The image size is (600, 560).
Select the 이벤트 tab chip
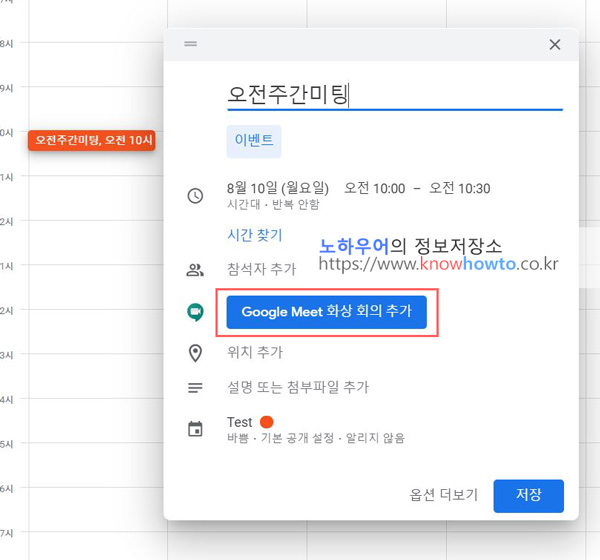[x=254, y=141]
